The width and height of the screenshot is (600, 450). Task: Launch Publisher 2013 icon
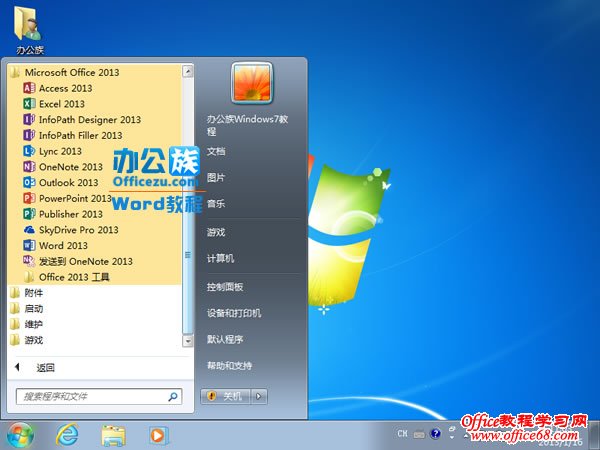click(x=29, y=214)
